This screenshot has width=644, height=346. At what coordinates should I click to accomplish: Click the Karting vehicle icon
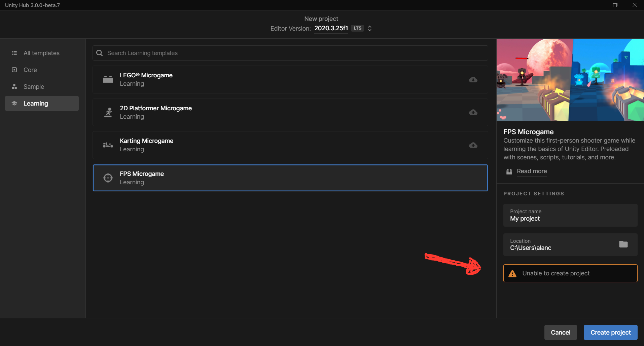(x=108, y=145)
